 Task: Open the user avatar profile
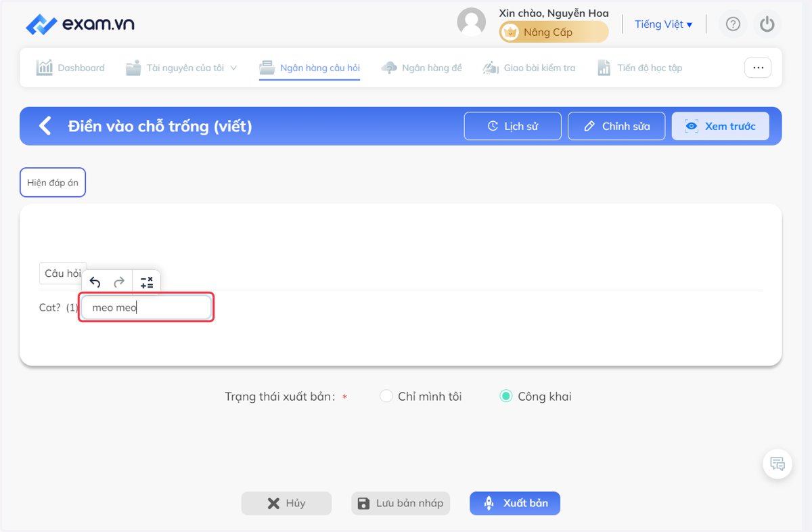472,22
